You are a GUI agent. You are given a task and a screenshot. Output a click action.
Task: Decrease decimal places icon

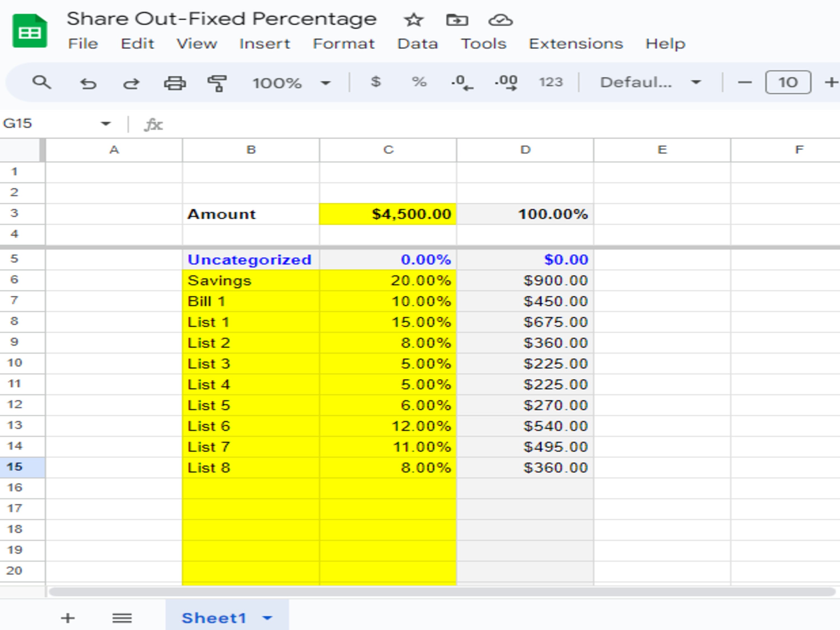463,82
